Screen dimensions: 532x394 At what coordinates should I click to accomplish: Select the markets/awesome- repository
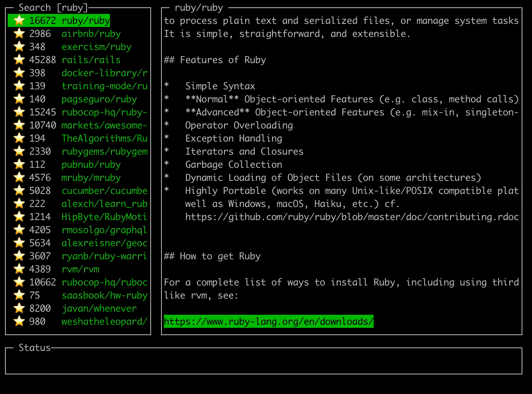[105, 125]
